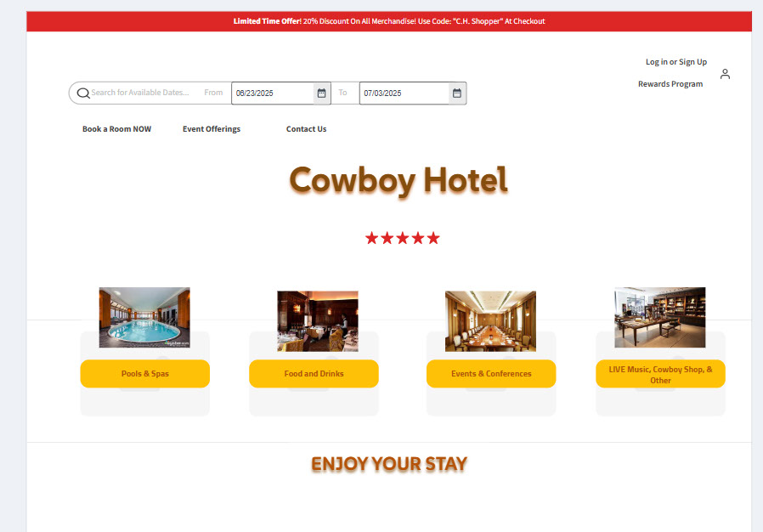
Task: Open the Event Offerings menu item
Action: 212,129
